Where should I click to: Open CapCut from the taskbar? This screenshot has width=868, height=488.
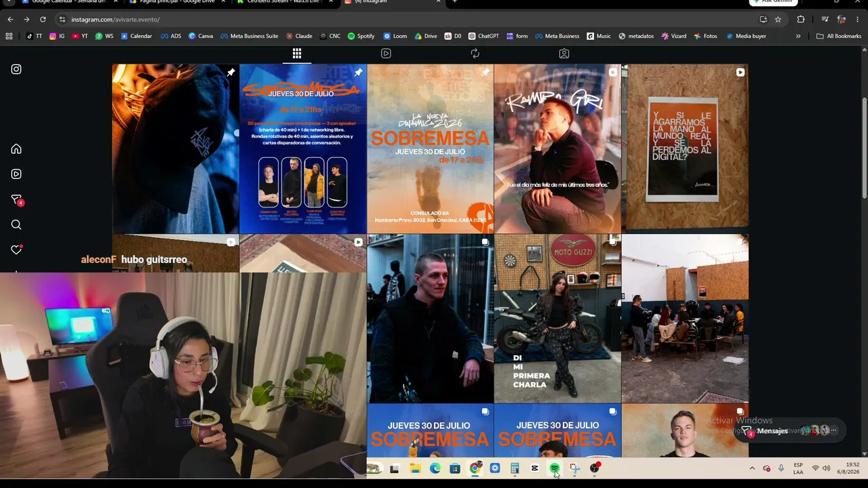pos(535,468)
